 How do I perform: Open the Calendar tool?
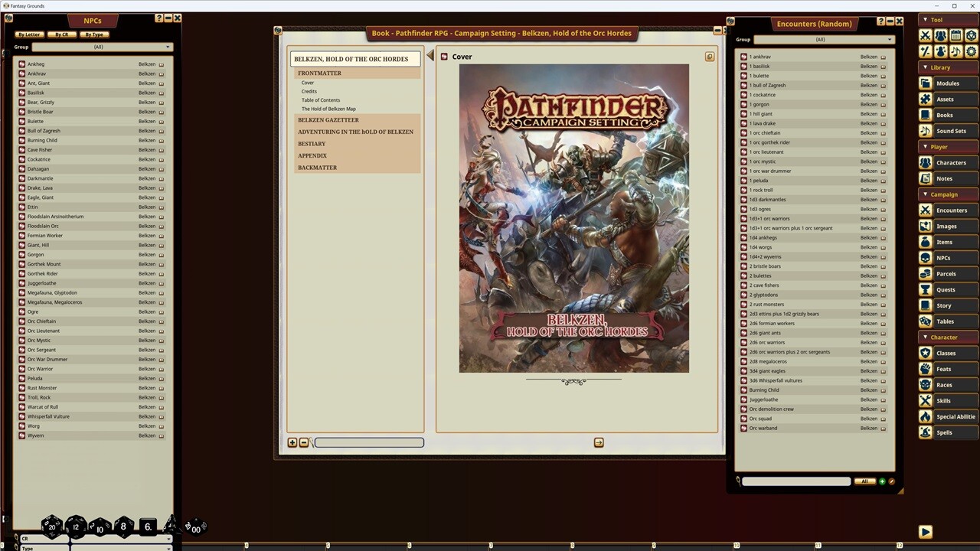click(955, 35)
